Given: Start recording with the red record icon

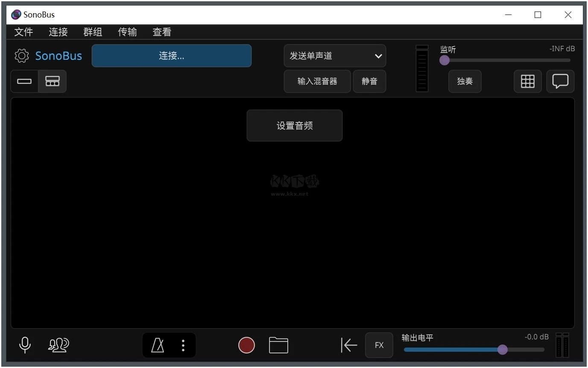Looking at the screenshot, I should tap(246, 345).
